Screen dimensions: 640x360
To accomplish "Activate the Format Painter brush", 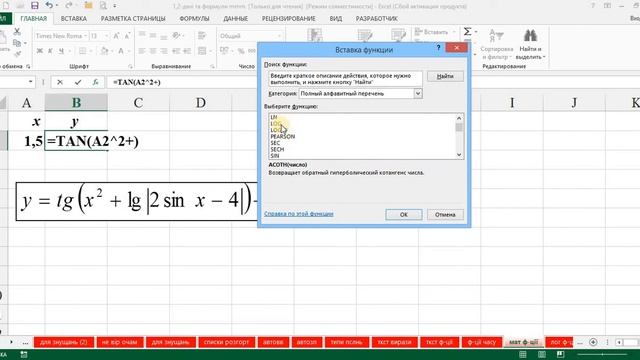I will pyautogui.click(x=17, y=53).
